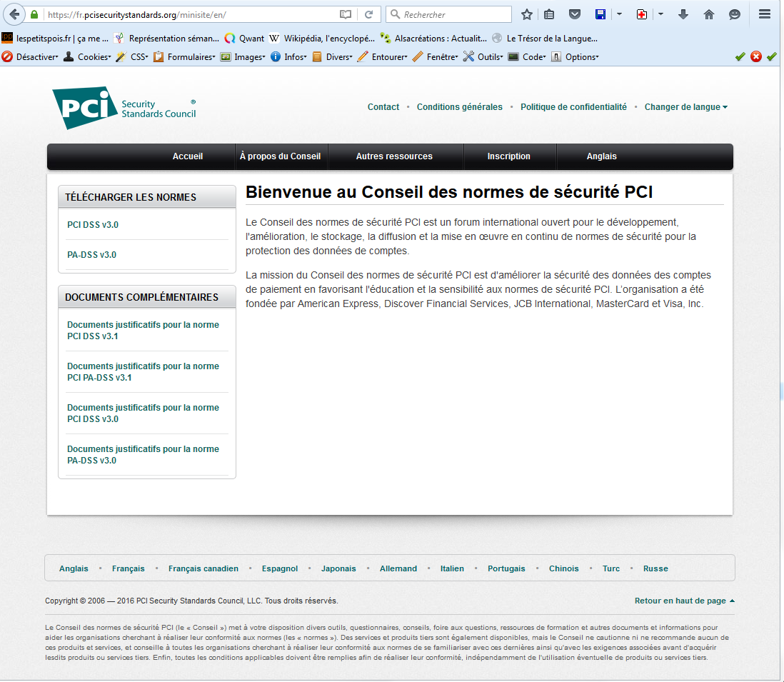Click the last green checkmark validation icon
784x682 pixels.
coord(771,56)
